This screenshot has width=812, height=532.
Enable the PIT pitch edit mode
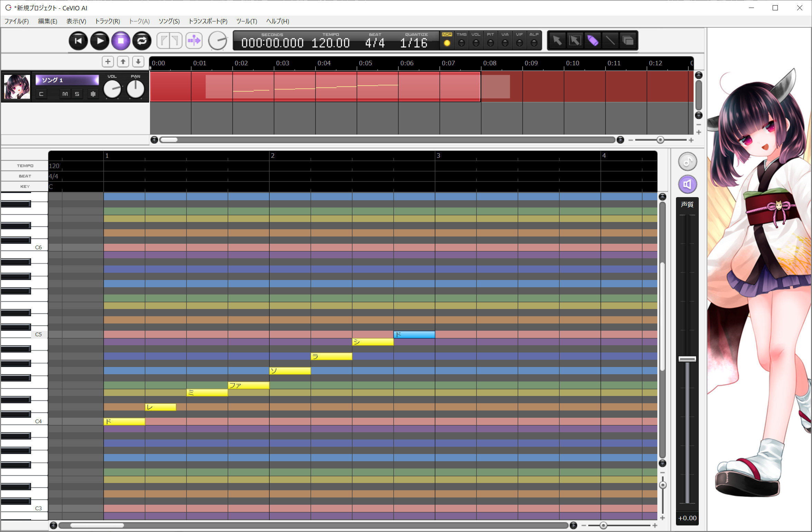click(x=490, y=43)
